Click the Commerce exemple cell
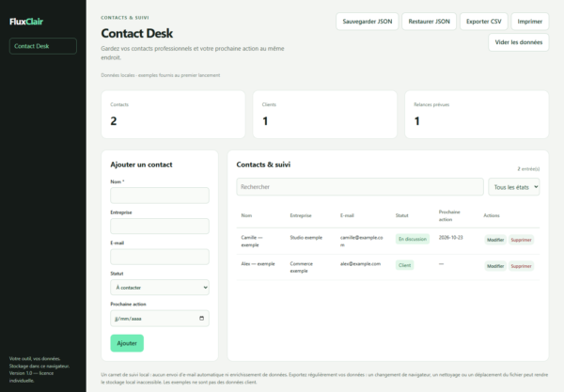Viewport: 564px width, 392px height. coord(302,267)
